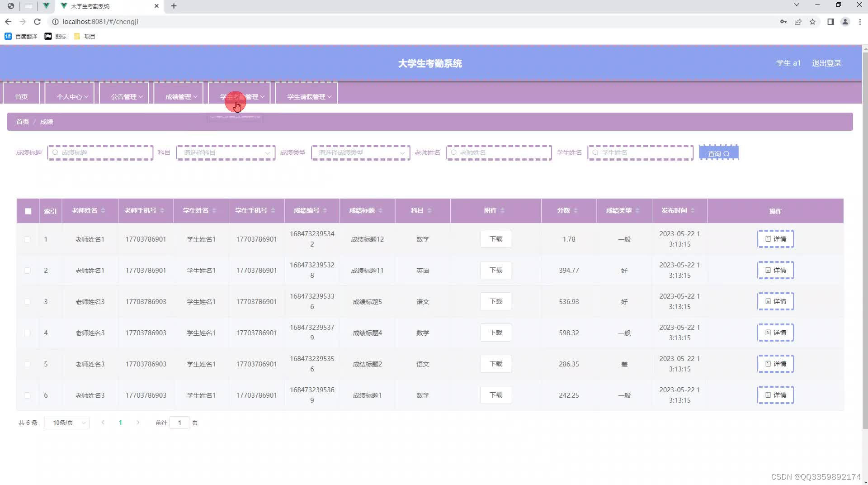Open 首页 navigation tab

coord(21,94)
